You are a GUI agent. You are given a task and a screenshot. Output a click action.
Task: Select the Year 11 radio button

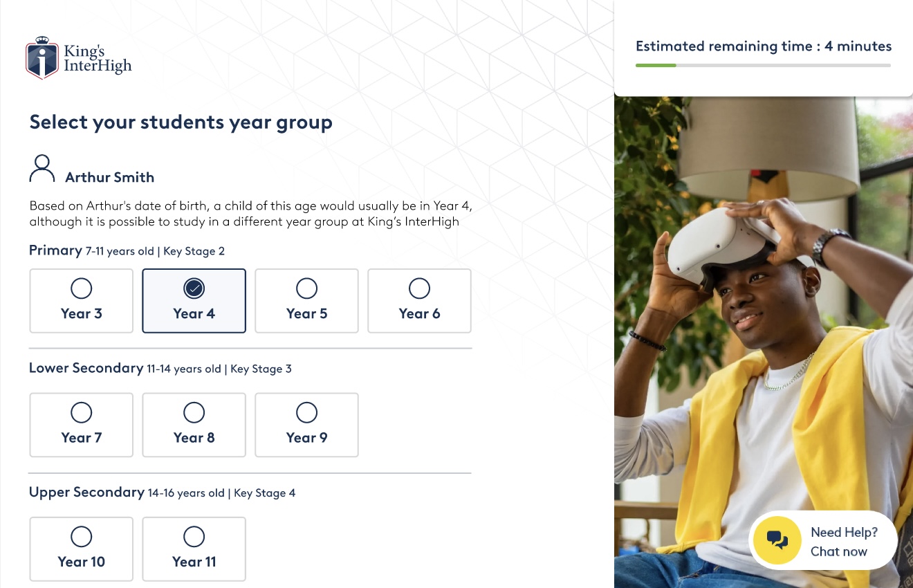(194, 537)
